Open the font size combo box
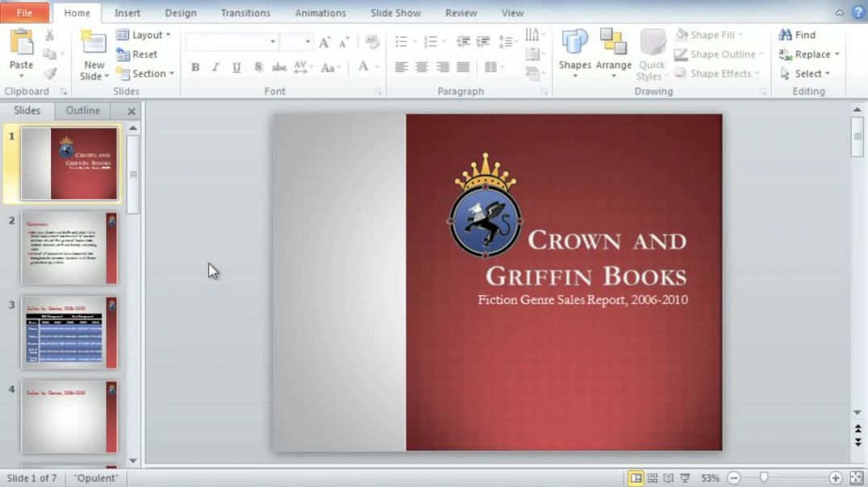 [x=296, y=42]
